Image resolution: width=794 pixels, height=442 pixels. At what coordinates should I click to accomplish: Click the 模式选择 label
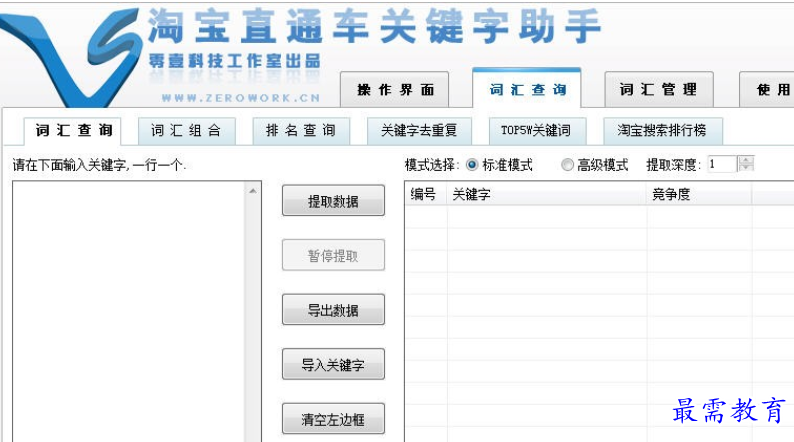click(x=432, y=165)
